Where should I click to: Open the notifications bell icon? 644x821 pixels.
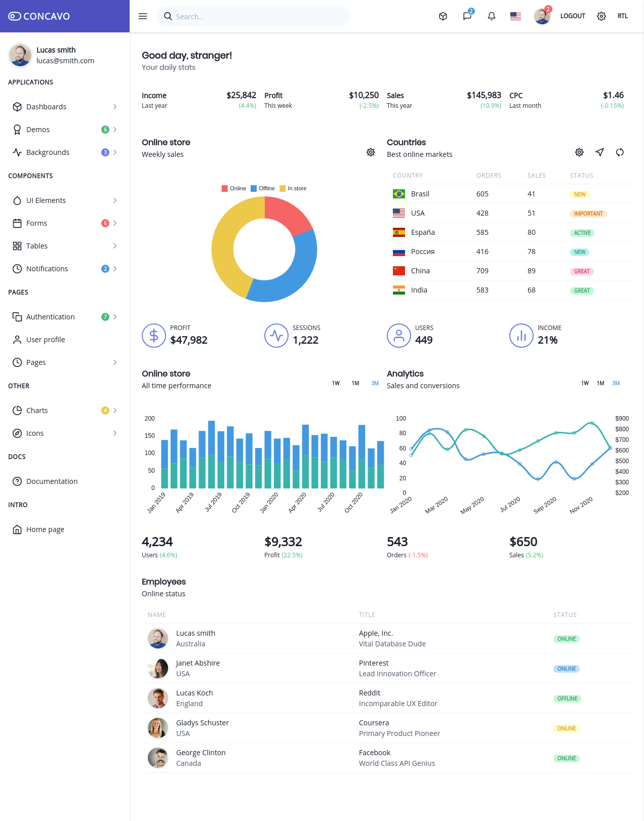(x=492, y=16)
